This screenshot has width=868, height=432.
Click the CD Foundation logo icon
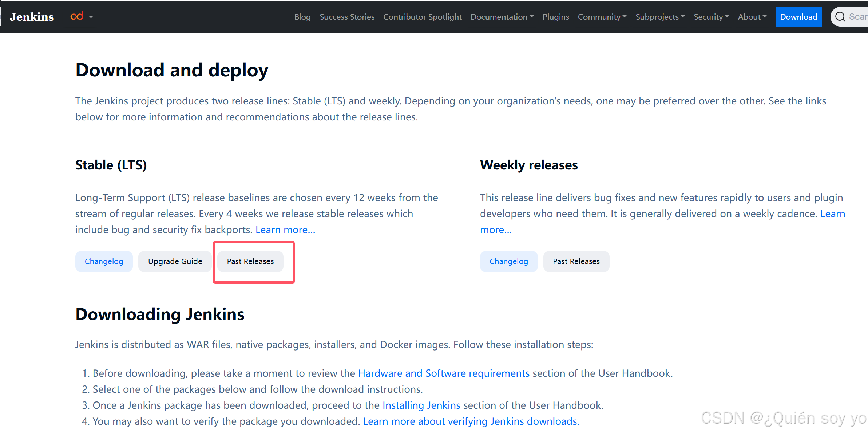coord(77,16)
